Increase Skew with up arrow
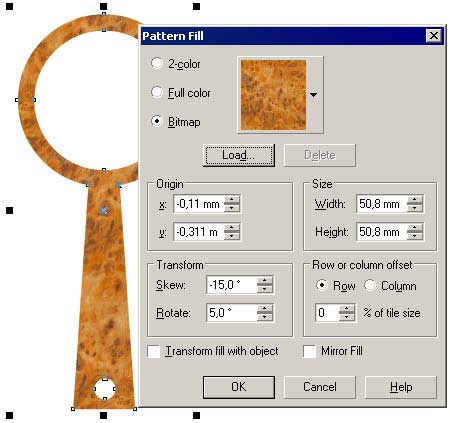This screenshot has width=450, height=423. (x=265, y=281)
